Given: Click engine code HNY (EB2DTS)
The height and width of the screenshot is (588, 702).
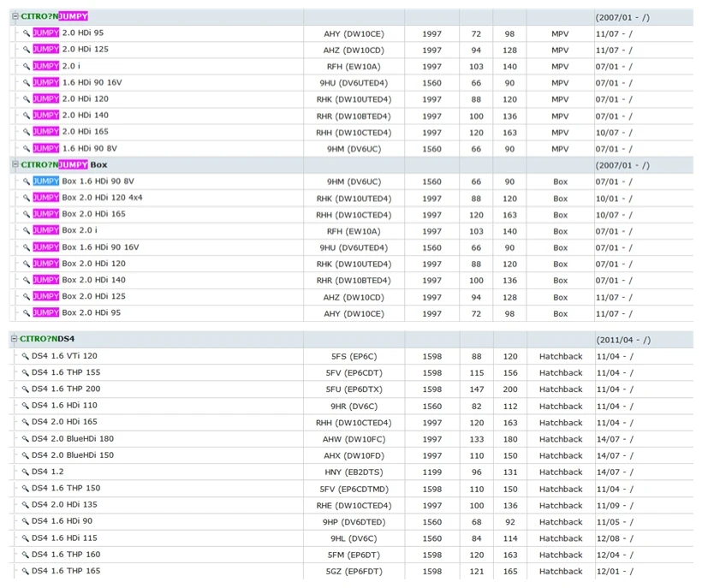Looking at the screenshot, I should pos(354,472).
